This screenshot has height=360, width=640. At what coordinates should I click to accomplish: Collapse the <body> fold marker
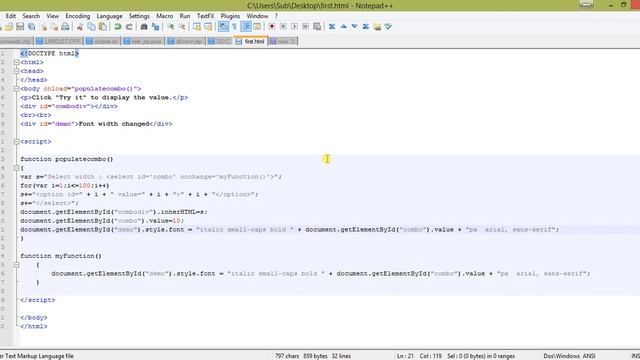[16, 89]
